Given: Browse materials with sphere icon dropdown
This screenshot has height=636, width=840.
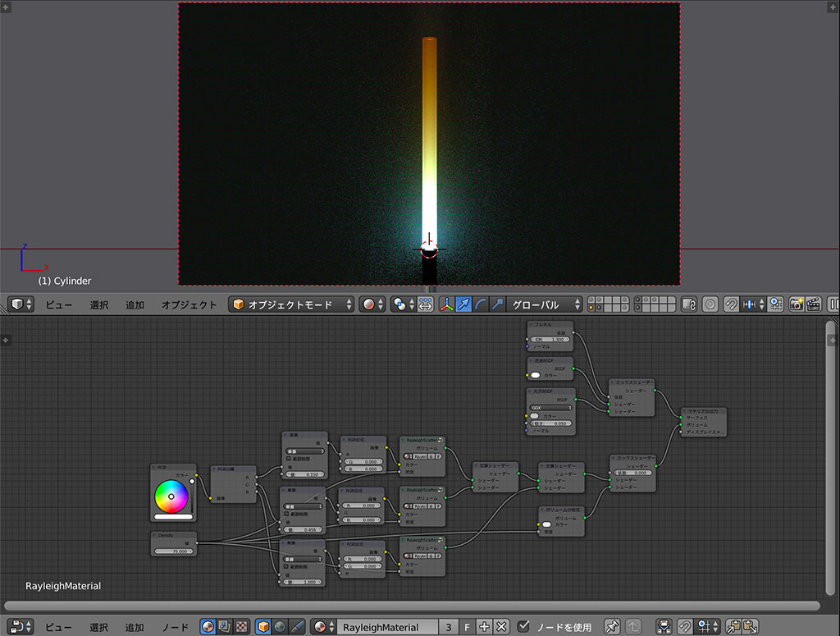Looking at the screenshot, I should pos(323,626).
